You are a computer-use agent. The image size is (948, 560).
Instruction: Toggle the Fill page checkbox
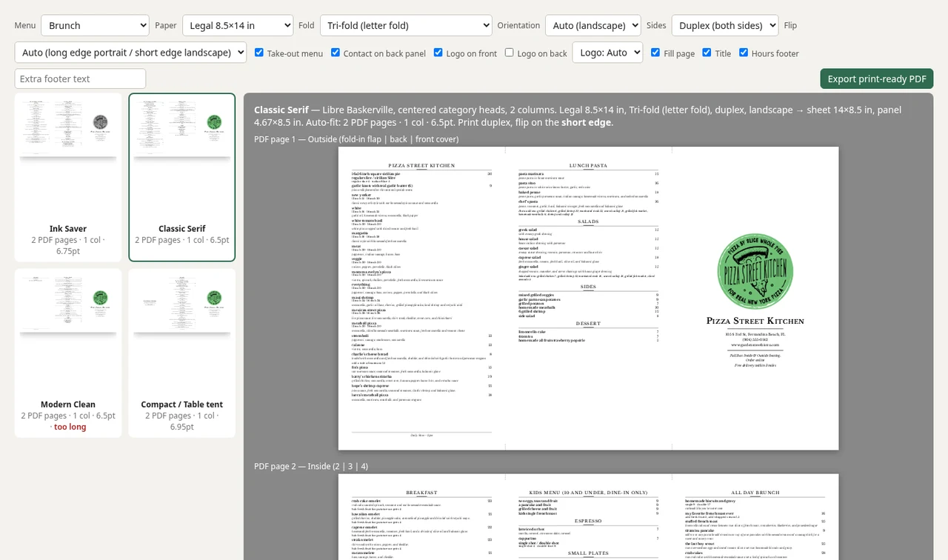click(x=655, y=53)
